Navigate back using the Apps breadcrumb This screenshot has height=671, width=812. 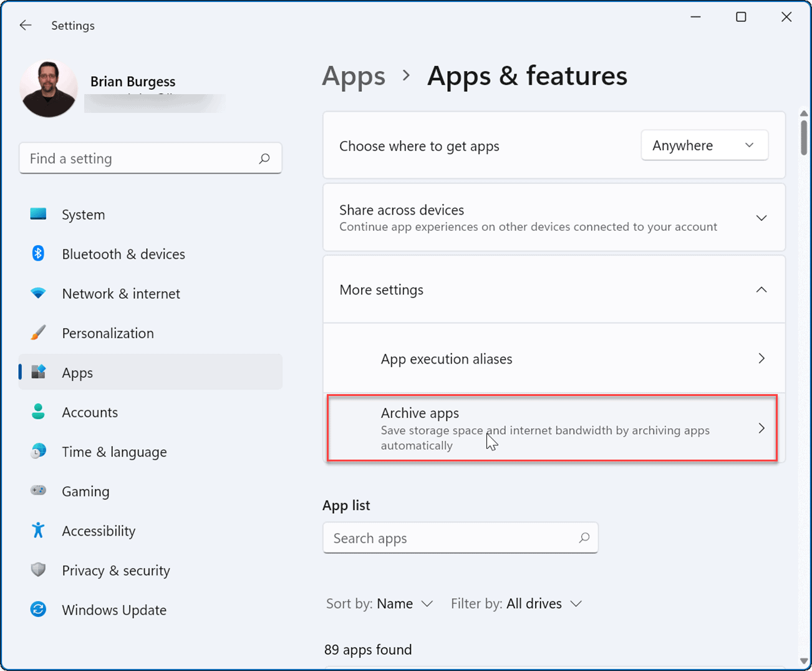[x=354, y=75]
